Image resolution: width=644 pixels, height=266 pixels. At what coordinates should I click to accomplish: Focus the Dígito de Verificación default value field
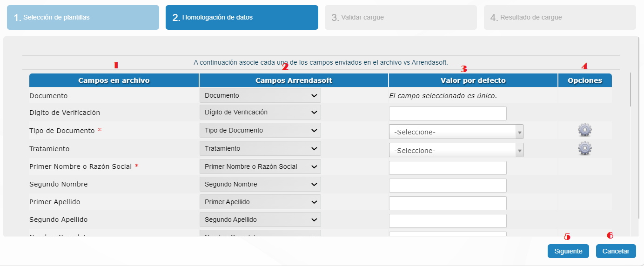tap(448, 113)
